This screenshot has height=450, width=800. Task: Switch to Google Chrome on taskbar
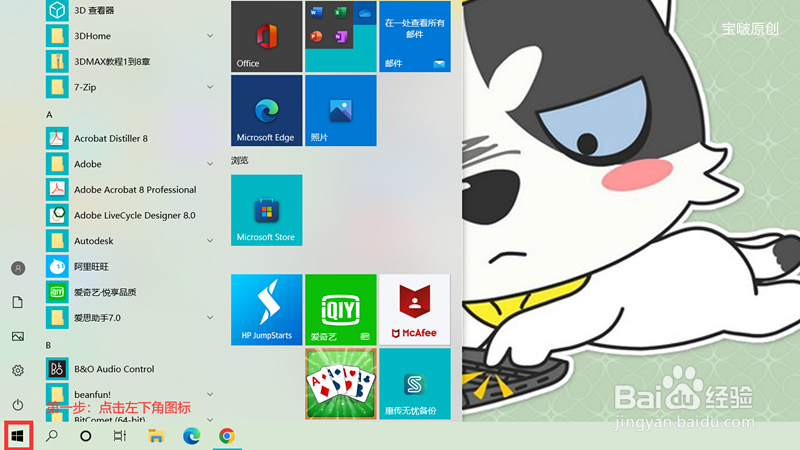227,436
